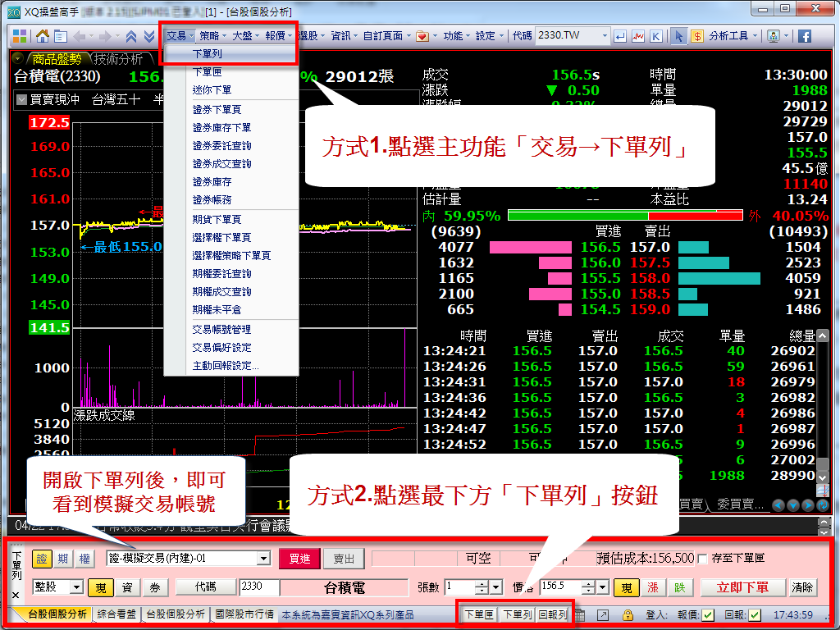Click the blue left circle arrow
Screen dimensions: 840x630
[778, 505]
